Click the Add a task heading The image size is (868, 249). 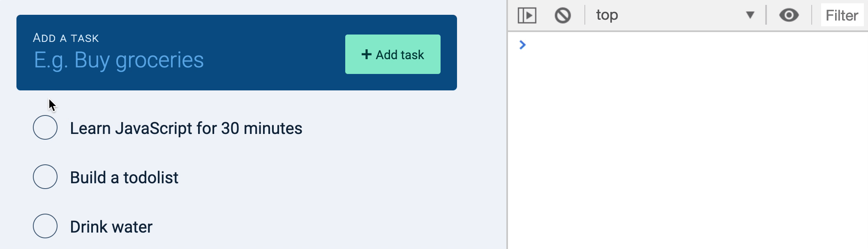(66, 37)
